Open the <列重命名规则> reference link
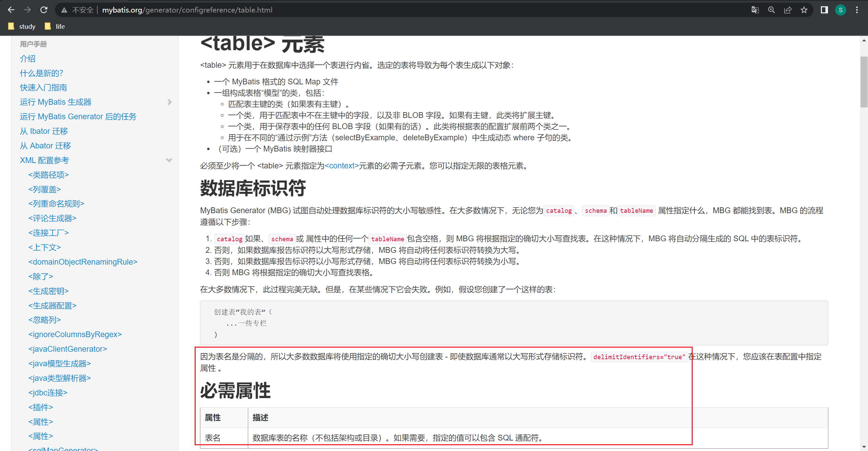 (56, 204)
